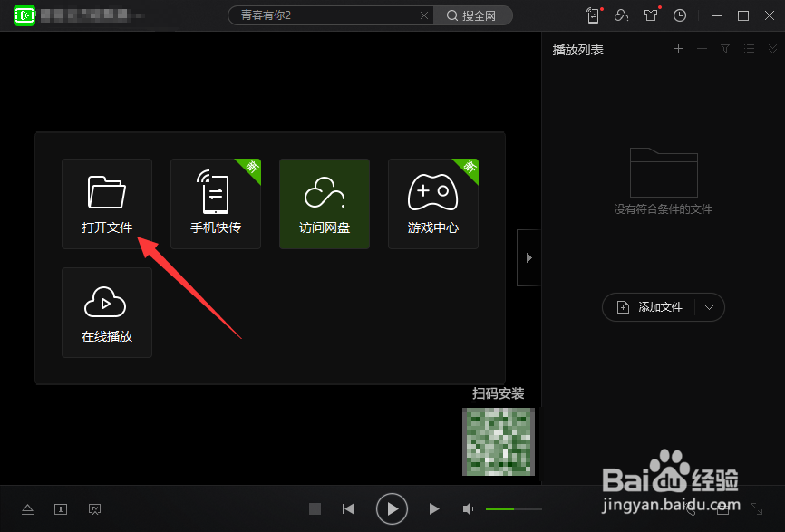
Task: Click the 播放列表 panel title
Action: 577,50
